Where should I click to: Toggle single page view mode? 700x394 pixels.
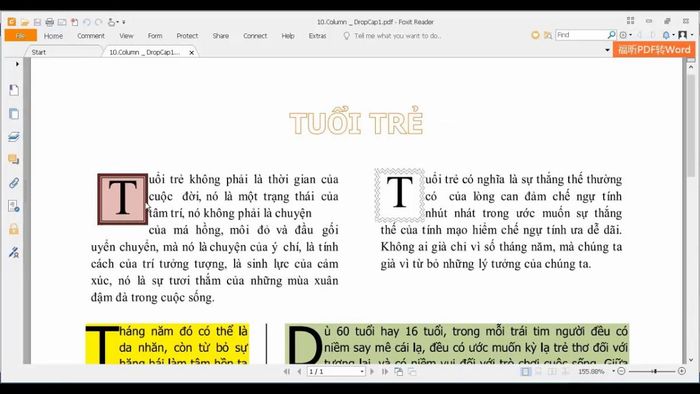pos(526,371)
